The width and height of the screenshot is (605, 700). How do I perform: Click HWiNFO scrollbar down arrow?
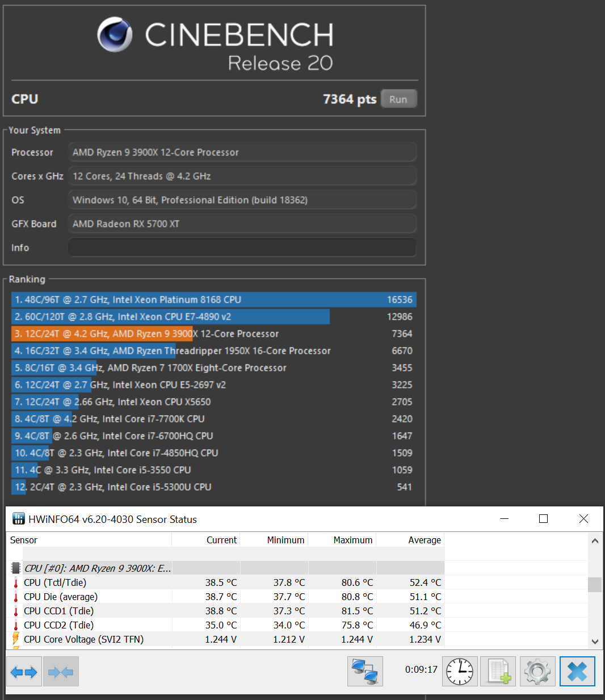click(595, 642)
